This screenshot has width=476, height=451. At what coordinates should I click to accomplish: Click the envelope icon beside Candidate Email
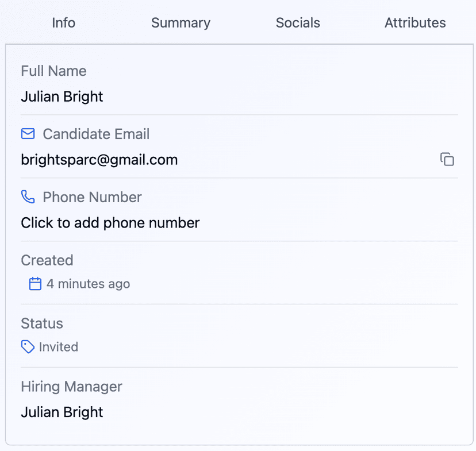28,134
